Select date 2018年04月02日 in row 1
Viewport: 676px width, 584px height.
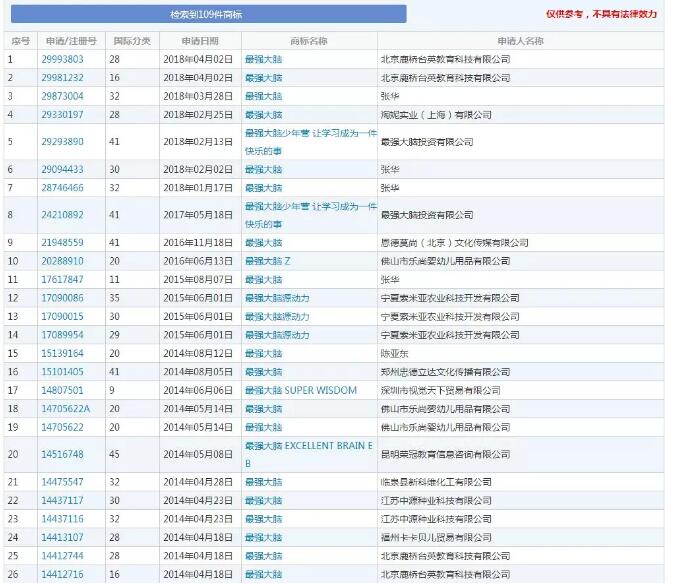(x=198, y=59)
